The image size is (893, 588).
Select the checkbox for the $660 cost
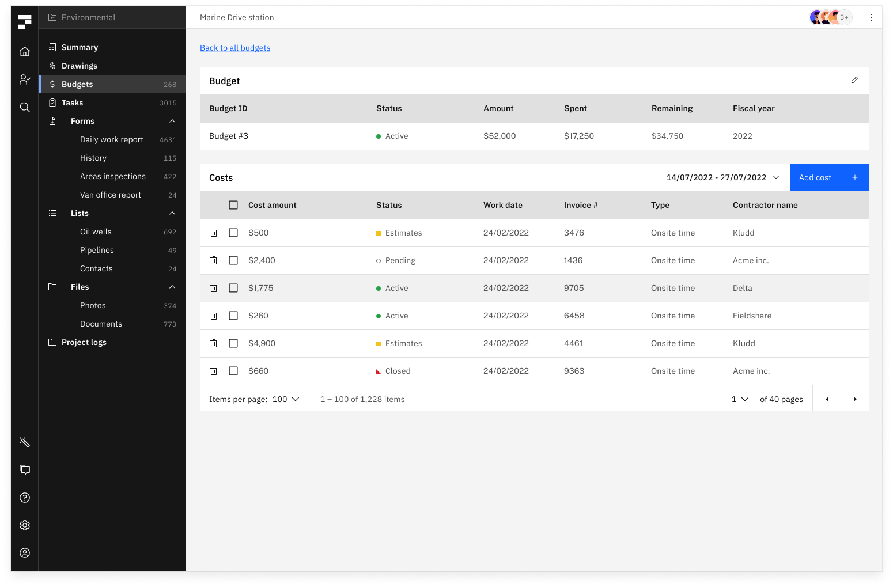coord(233,371)
